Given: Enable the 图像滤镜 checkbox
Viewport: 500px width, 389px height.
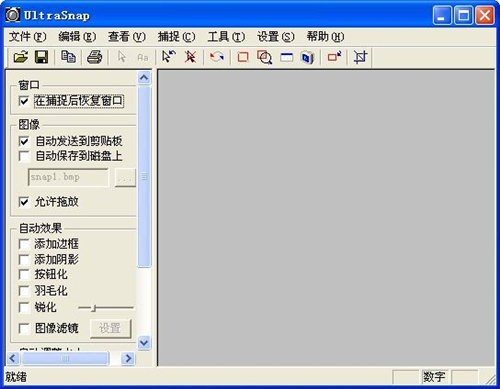Looking at the screenshot, I should tap(24, 328).
